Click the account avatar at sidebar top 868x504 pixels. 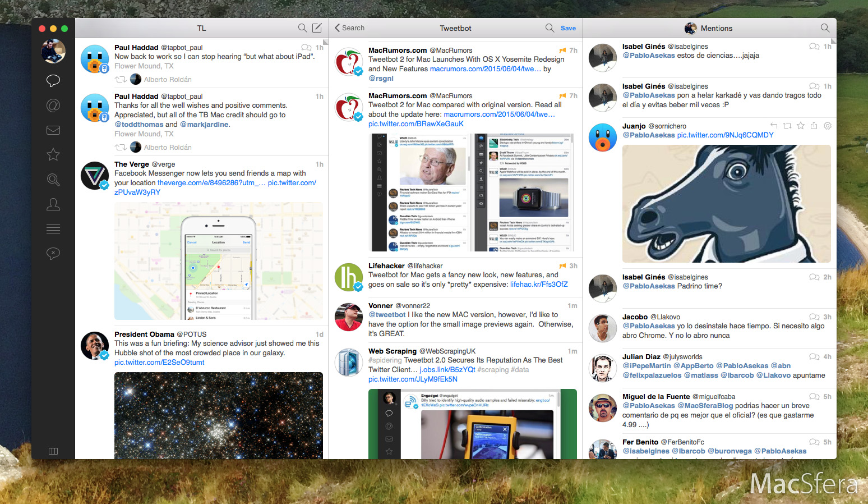[53, 51]
